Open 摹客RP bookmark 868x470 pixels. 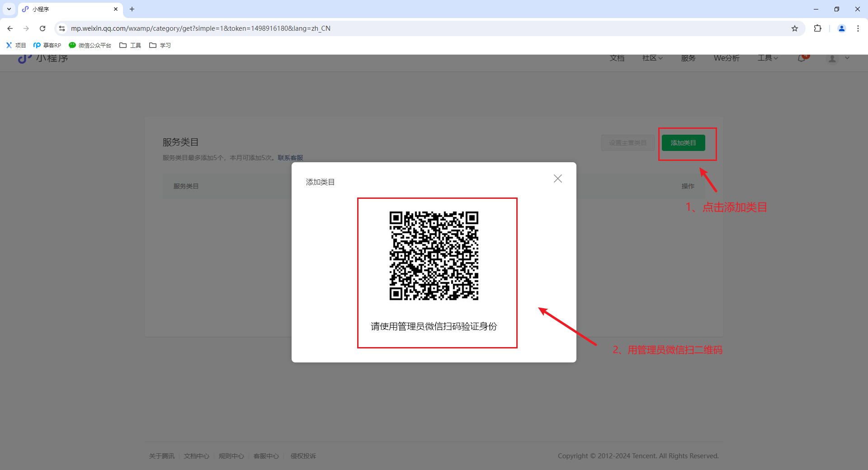click(47, 45)
